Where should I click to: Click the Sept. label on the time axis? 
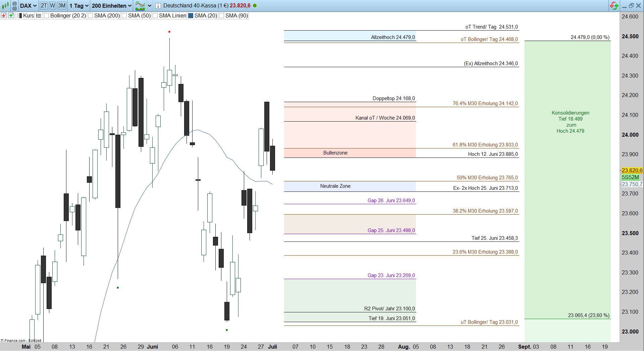pyautogui.click(x=525, y=347)
